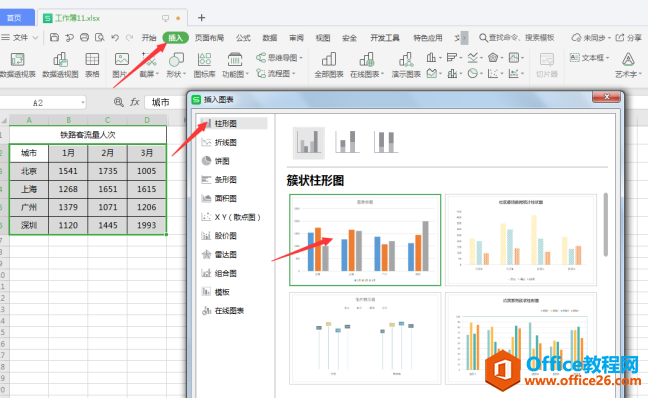Expand the name box A2 dropdown
Viewport: 648px width, 398px height.
pos(83,102)
